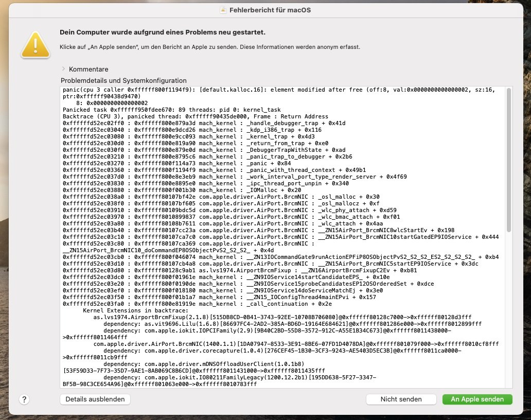Viewport: 531px width, 420px height.
Task: Click the '_wlc_phy_attach + 0xd59' line
Action: [x=229, y=211]
